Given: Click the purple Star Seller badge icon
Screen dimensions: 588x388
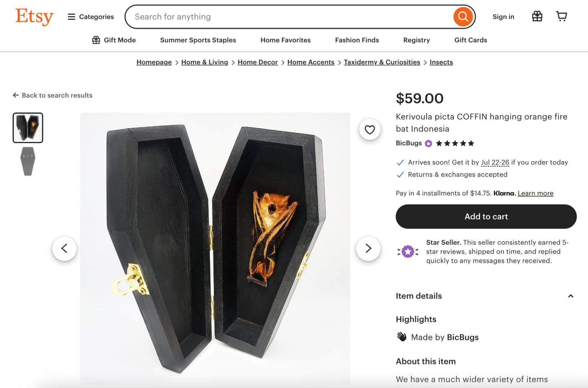Looking at the screenshot, I should pyautogui.click(x=407, y=251).
